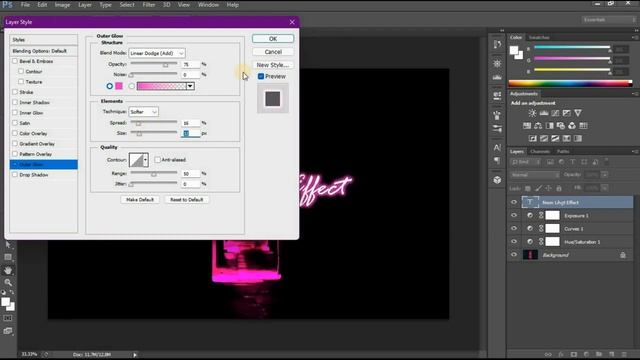Open the Essentials workspace dropdown
Image resolution: width=640 pixels, height=360 pixels.
[609, 20]
